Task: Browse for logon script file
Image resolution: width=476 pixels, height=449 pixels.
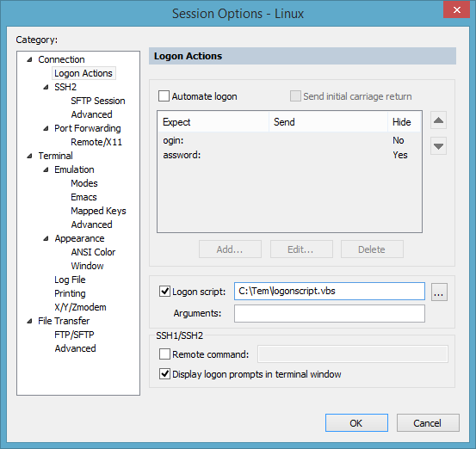Action: click(x=439, y=292)
